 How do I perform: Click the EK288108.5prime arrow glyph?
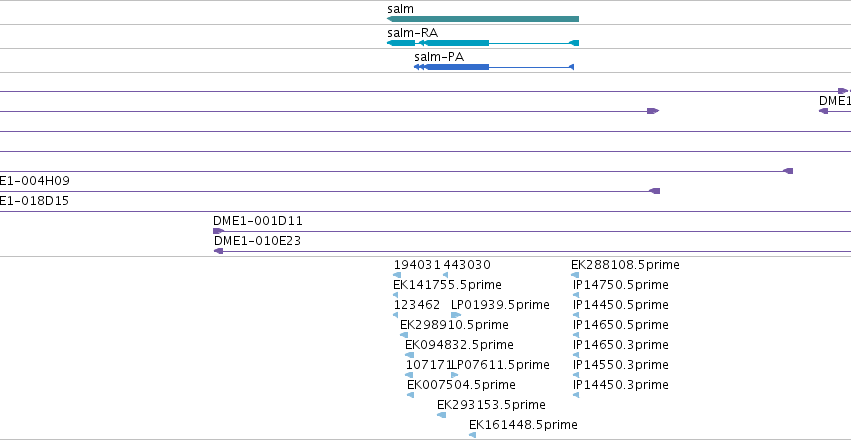tap(575, 275)
